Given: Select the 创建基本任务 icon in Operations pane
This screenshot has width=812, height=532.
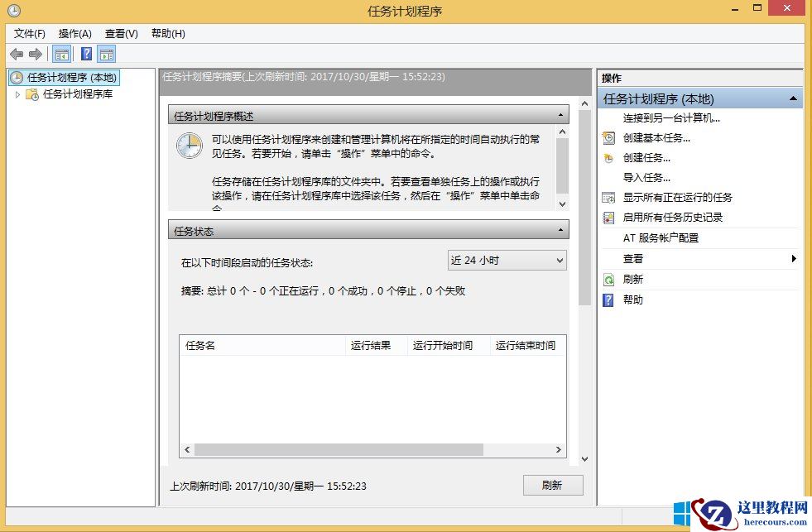Looking at the screenshot, I should 608,137.
